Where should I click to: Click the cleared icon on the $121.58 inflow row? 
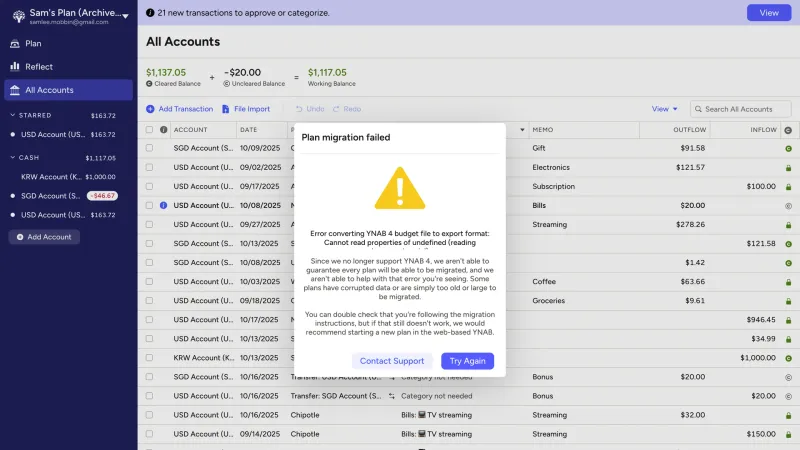click(788, 244)
